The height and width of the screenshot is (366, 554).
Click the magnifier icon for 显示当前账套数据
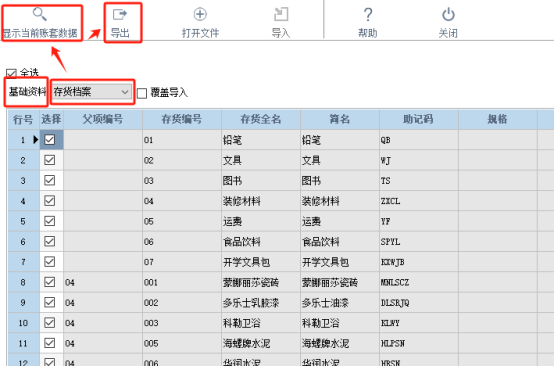(x=40, y=14)
